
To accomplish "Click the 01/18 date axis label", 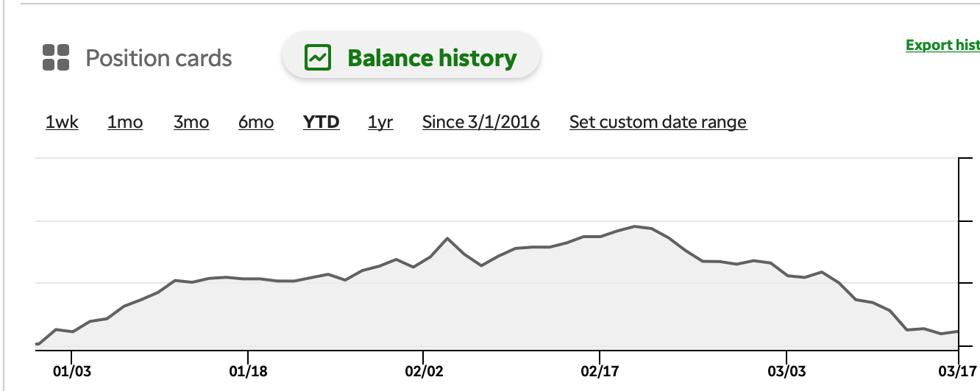I will [248, 371].
